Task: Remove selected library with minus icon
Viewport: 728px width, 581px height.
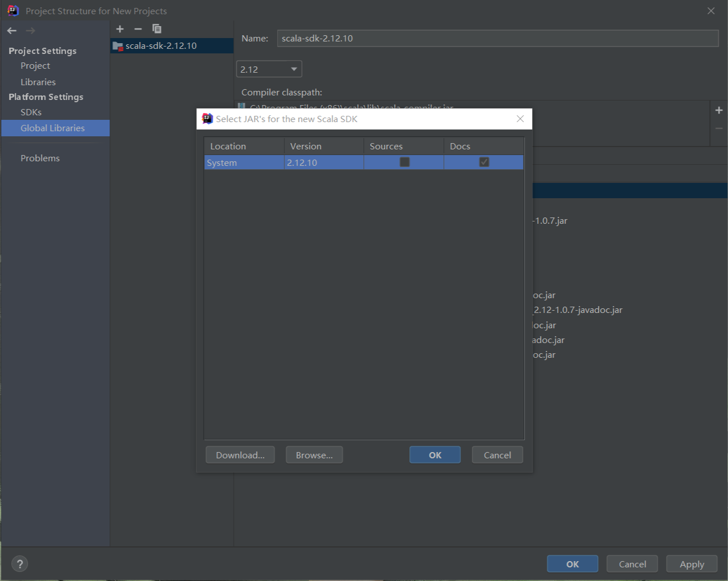Action: pyautogui.click(x=138, y=29)
